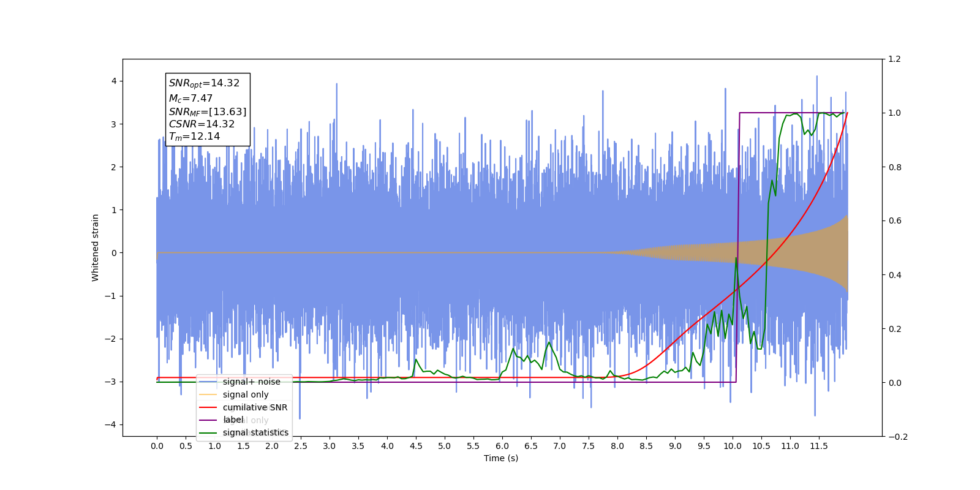Click the −4 tick on left strain axis
The height and width of the screenshot is (490, 980).
point(110,425)
